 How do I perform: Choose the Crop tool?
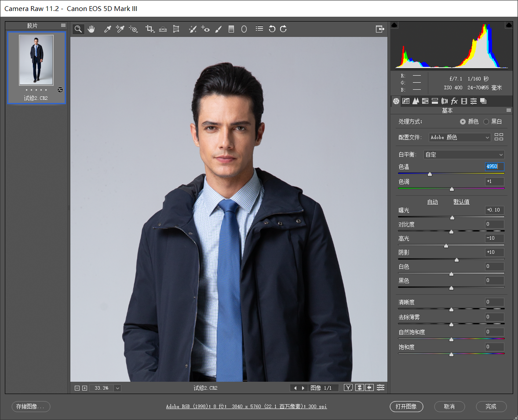150,29
